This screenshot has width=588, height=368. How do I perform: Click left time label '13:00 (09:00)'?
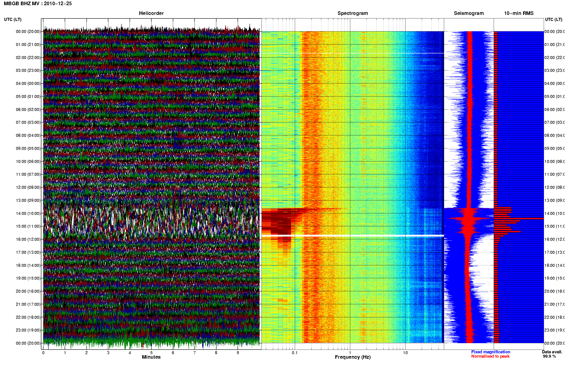pyautogui.click(x=28, y=200)
